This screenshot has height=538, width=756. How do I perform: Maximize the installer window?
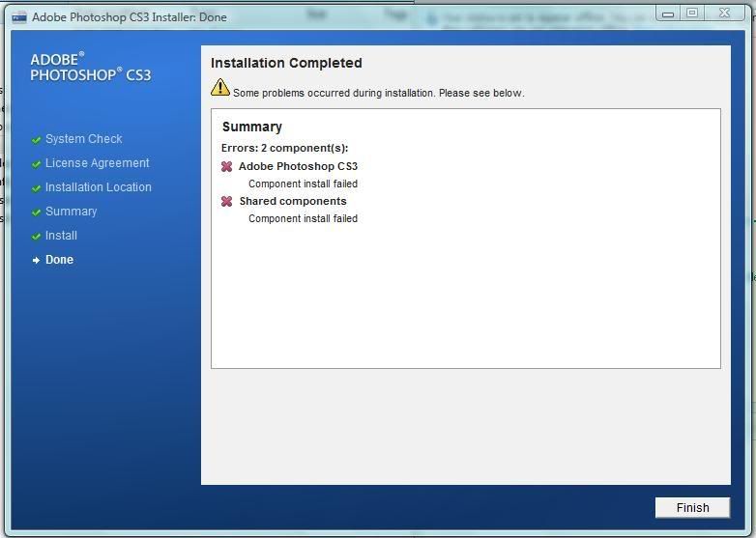[x=692, y=14]
